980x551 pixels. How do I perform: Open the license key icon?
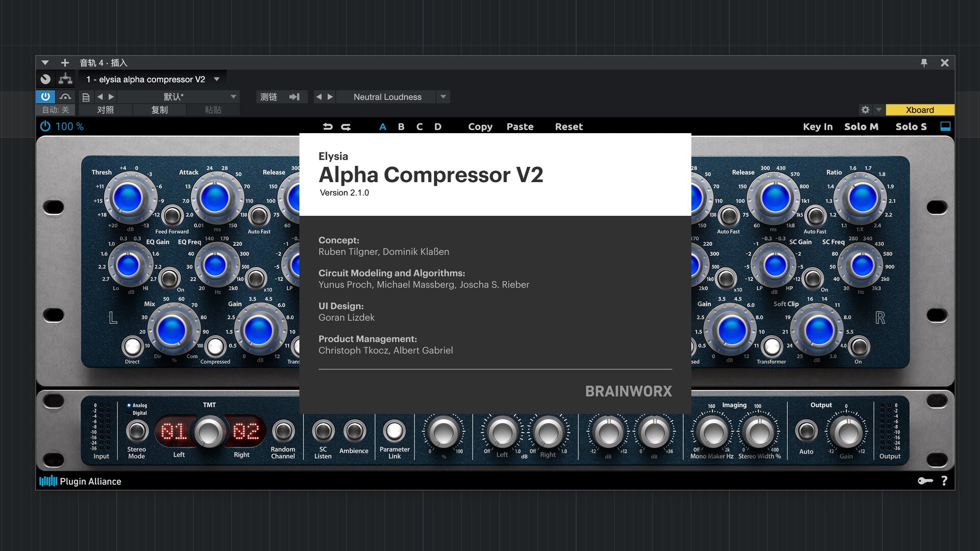925,481
